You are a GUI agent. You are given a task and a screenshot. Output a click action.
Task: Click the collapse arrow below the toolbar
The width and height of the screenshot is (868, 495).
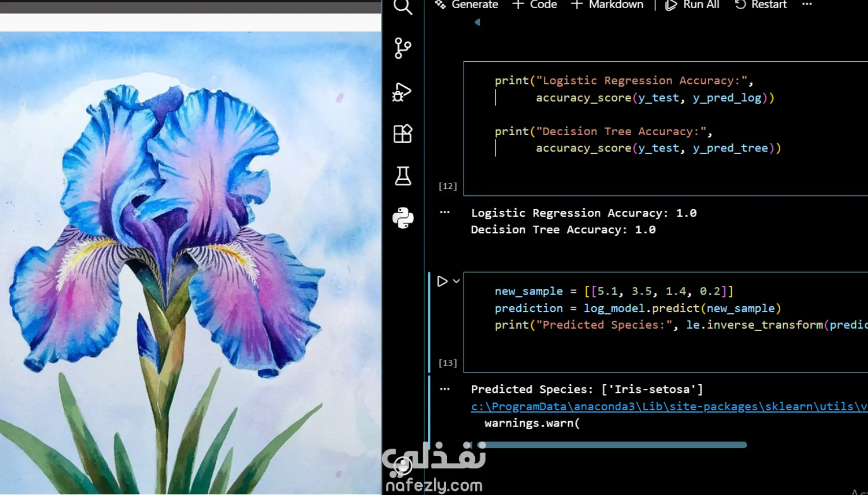[x=477, y=22]
